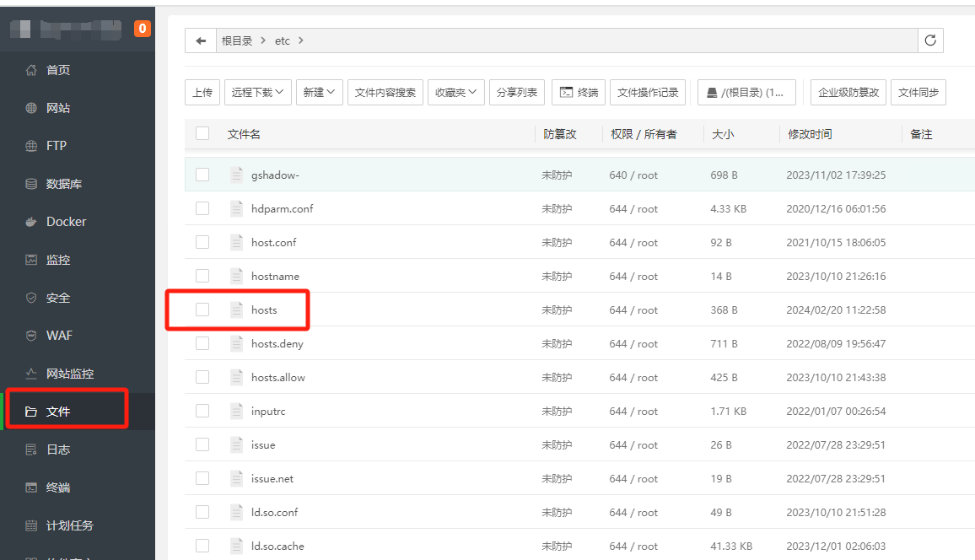Screen dimensions: 975x560
Task: Toggle the select-all checkbox in header row
Action: [202, 134]
